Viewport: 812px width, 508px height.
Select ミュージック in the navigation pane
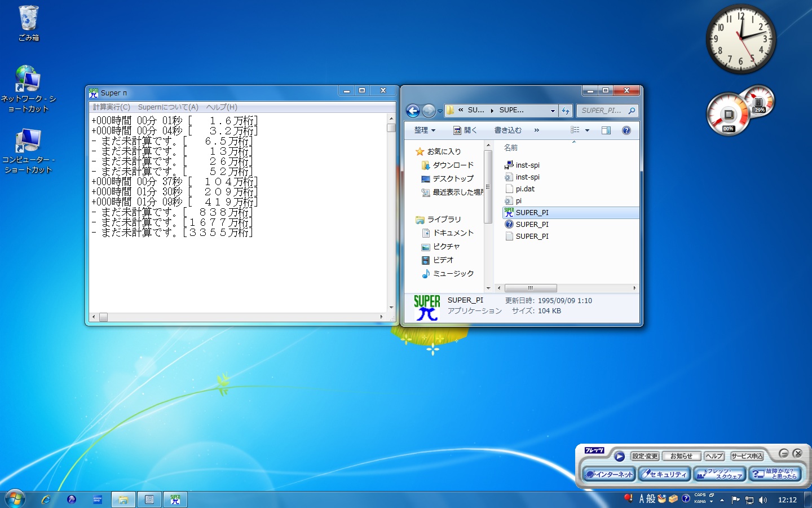[448, 274]
